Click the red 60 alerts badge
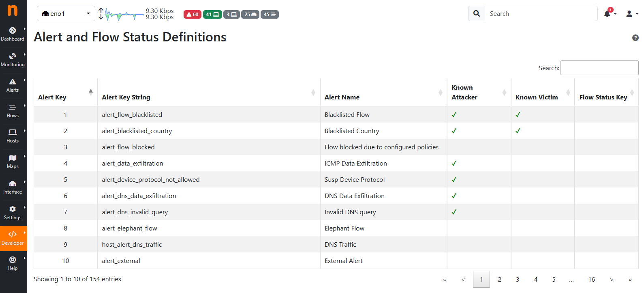Image resolution: width=644 pixels, height=293 pixels. [x=193, y=15]
